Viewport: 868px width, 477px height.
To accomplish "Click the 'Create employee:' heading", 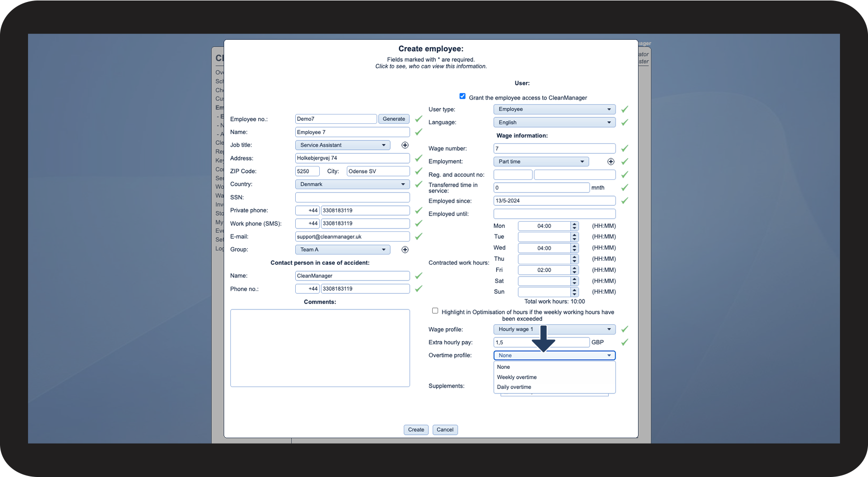I will point(431,49).
